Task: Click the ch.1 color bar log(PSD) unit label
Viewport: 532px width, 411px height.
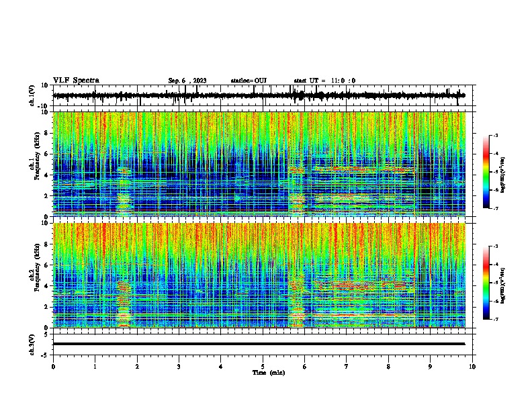Action: coord(502,175)
